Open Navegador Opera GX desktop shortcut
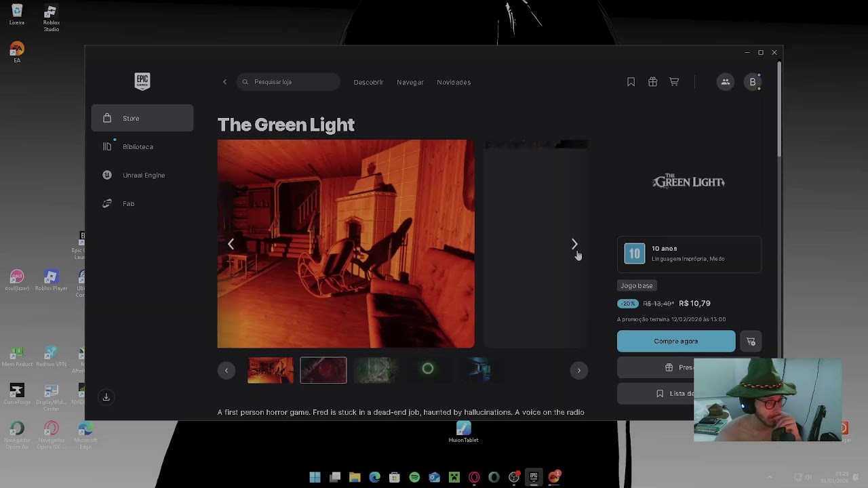This screenshot has width=868, height=488. point(51,435)
